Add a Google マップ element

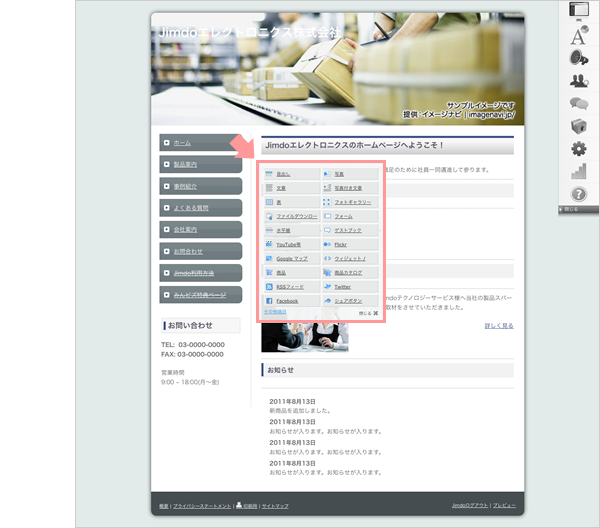click(x=292, y=259)
